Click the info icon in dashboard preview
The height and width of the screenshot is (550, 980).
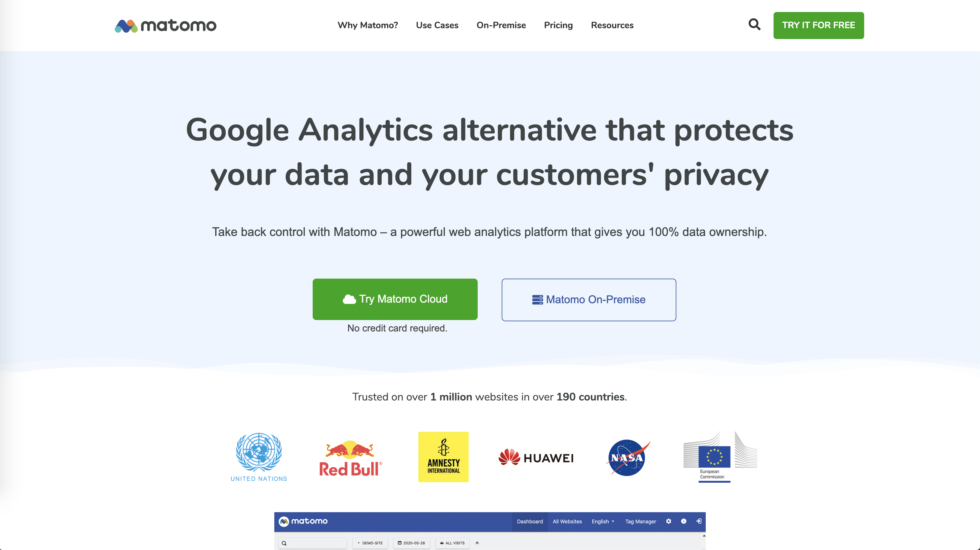pyautogui.click(x=684, y=521)
